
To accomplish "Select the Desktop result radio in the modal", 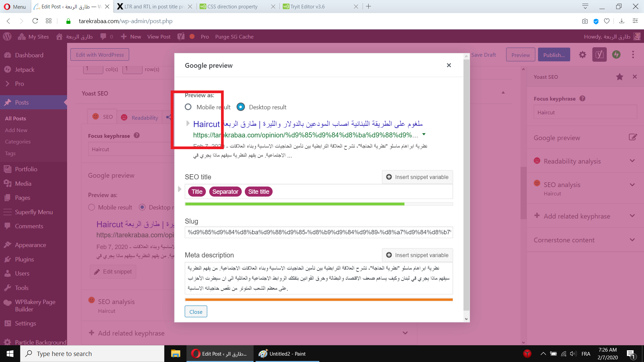I will [240, 107].
